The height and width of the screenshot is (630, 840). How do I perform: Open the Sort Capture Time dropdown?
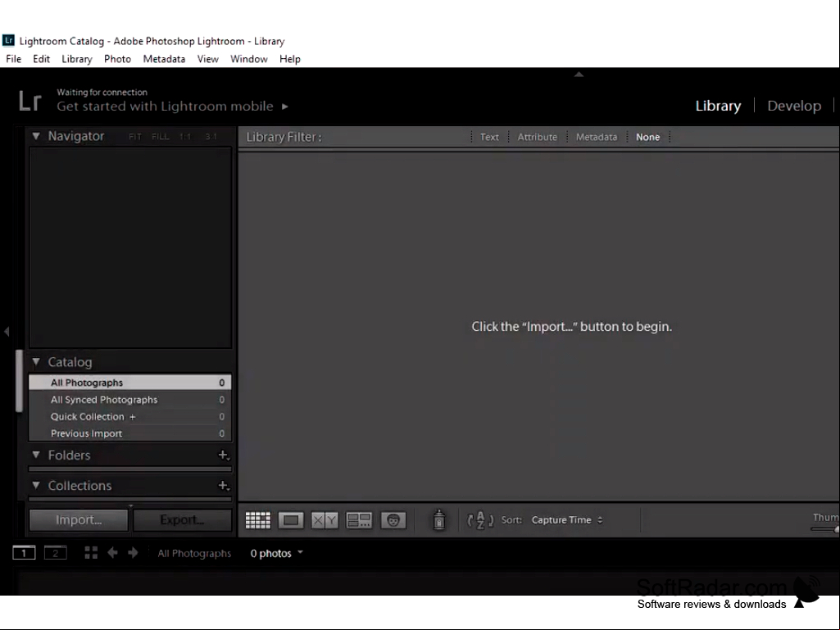(567, 519)
